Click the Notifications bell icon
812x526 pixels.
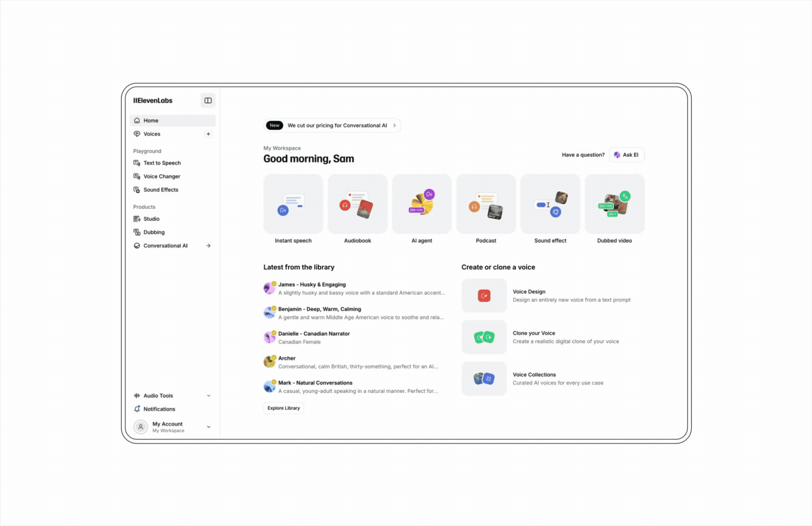tap(137, 409)
